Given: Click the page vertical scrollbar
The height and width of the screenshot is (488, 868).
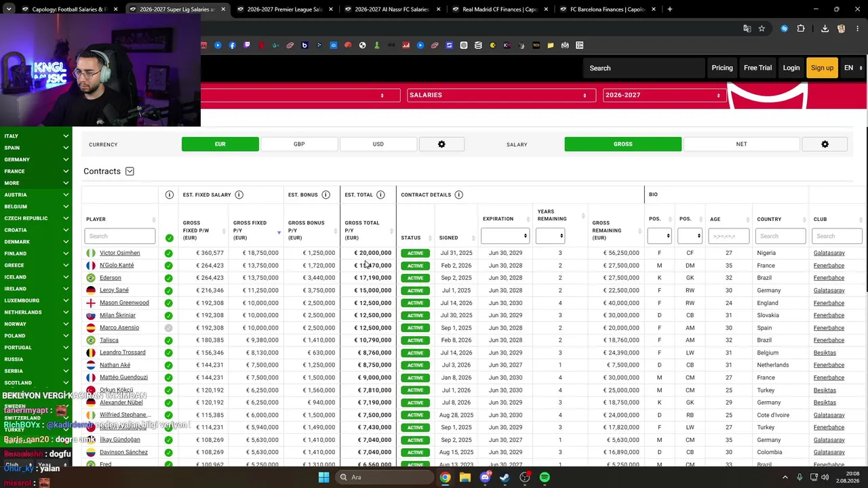Looking at the screenshot, I should pyautogui.click(x=865, y=210).
